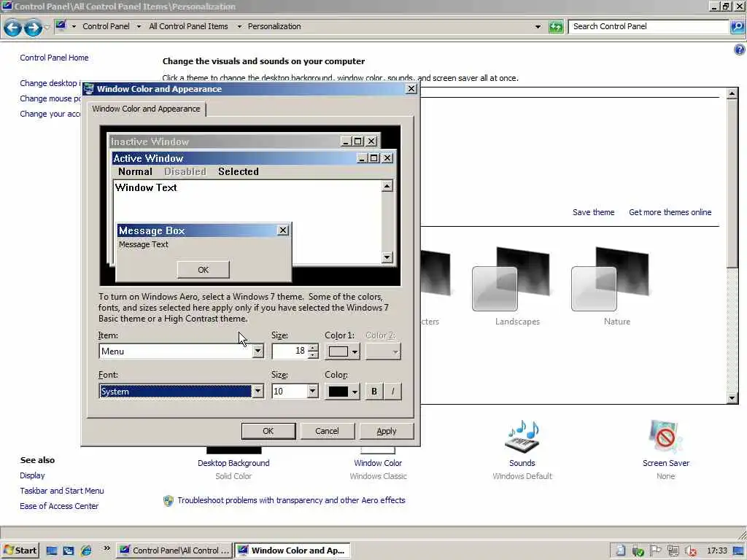The width and height of the screenshot is (747, 560).
Task: Click the Internet Explorer quick launch icon
Action: pos(86,551)
